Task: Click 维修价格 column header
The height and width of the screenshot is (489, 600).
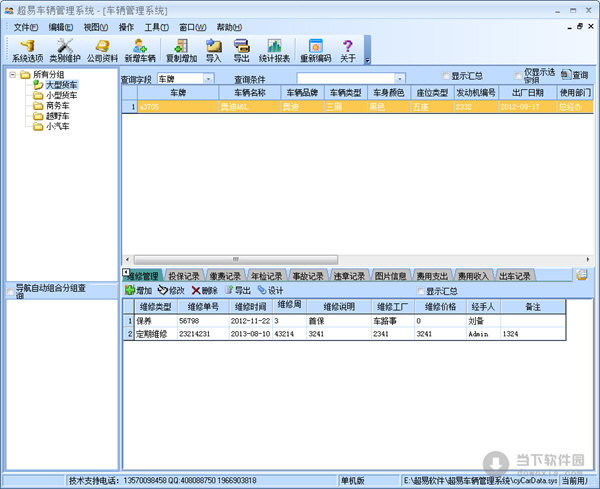Action: [440, 306]
